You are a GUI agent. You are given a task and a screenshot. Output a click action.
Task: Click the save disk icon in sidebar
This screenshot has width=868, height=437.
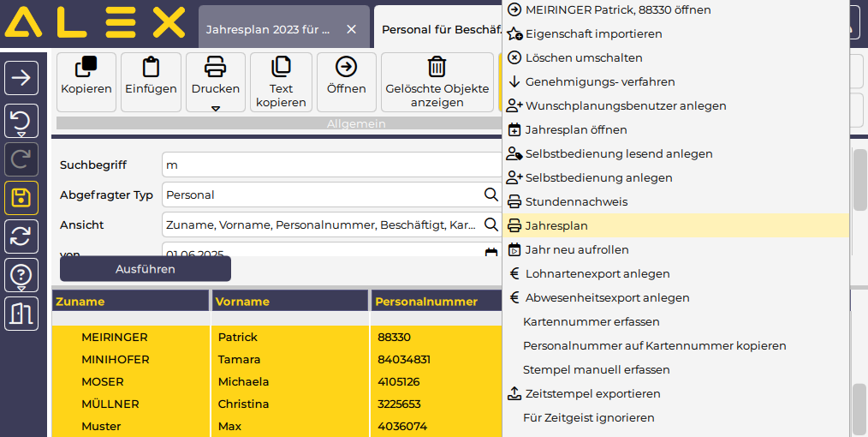point(21,198)
